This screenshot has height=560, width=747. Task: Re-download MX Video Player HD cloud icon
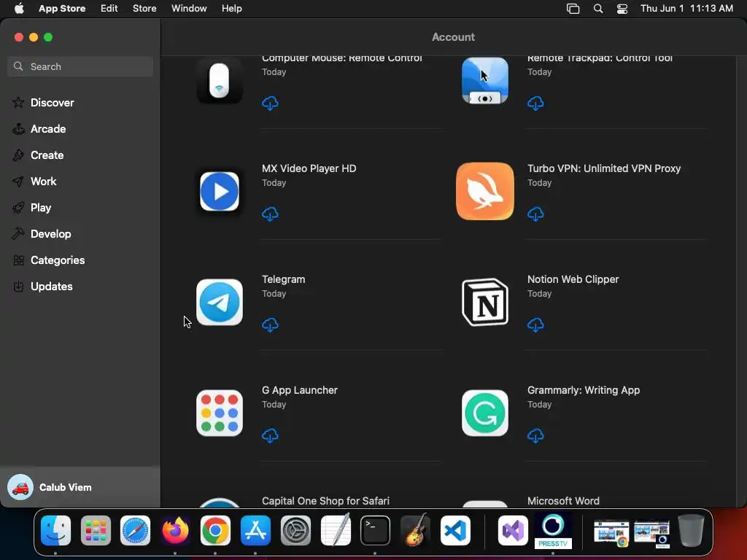270,214
